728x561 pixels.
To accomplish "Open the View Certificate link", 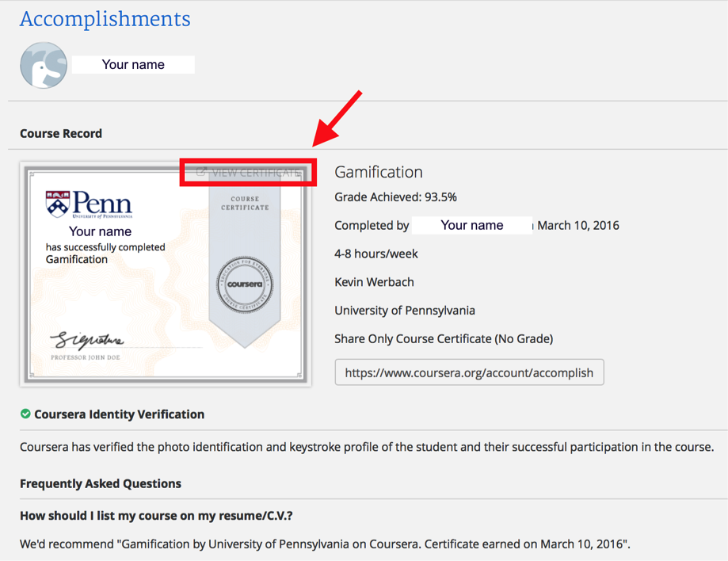I will pyautogui.click(x=255, y=172).
